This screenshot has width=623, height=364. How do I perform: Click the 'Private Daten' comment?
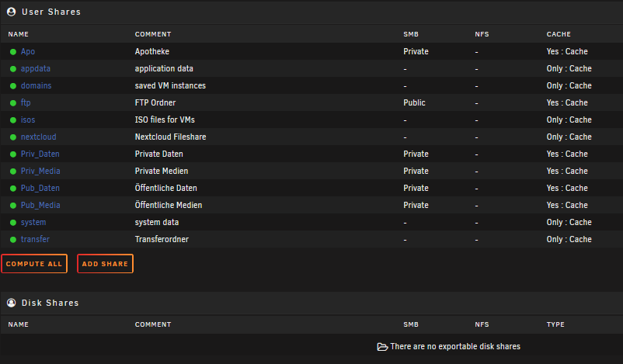[159, 154]
